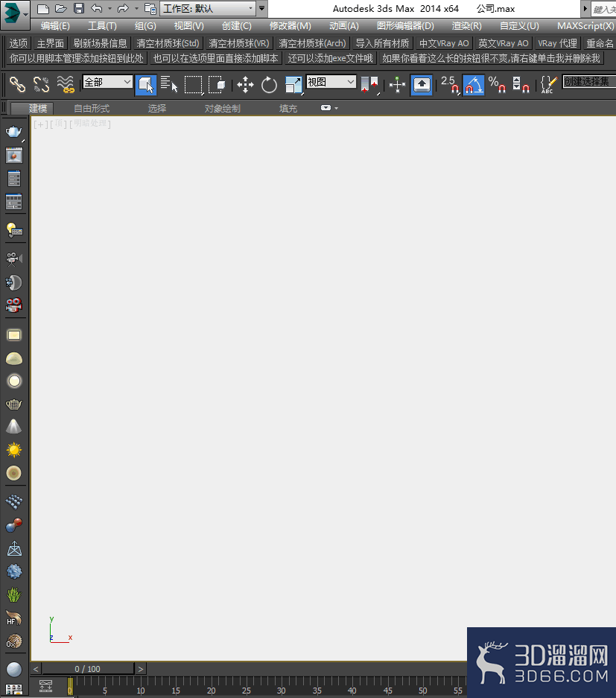The width and height of the screenshot is (616, 698).
Task: Click the 导入所有材质 button
Action: click(x=382, y=43)
